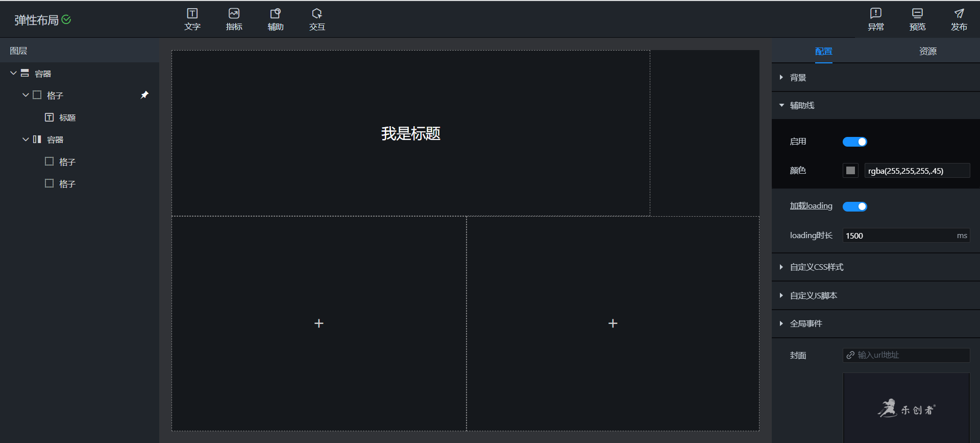Disable the 辅助线 启用 toggle
This screenshot has height=443, width=980.
854,142
